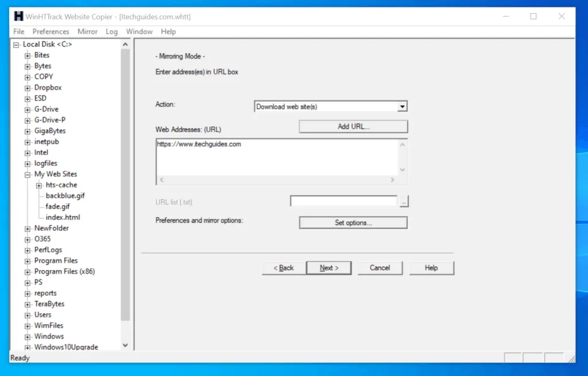This screenshot has height=376, width=588.
Task: Open the Mirror menu
Action: (87, 32)
